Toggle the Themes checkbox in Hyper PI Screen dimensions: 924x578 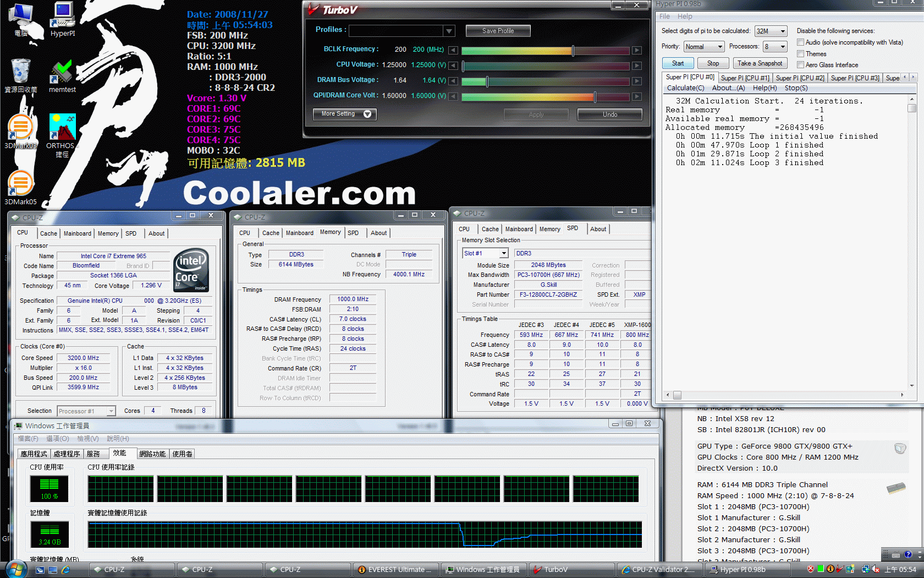coord(801,54)
